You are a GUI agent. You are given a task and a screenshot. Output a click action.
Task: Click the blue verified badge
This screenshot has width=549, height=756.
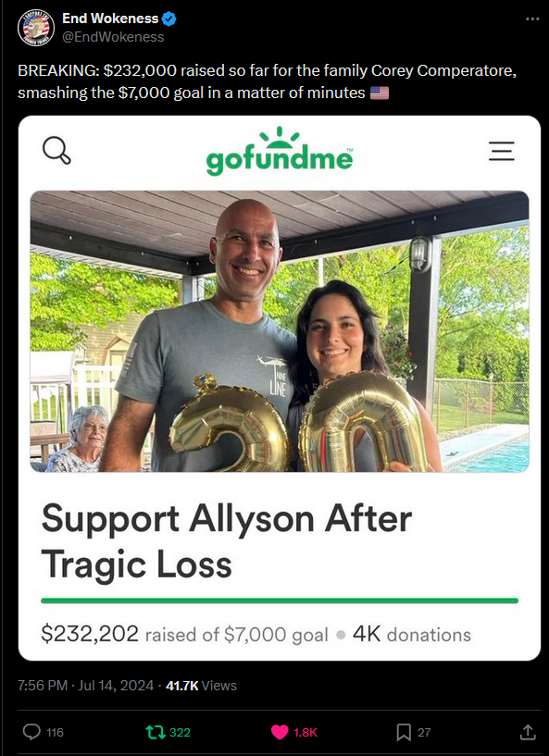168,19
